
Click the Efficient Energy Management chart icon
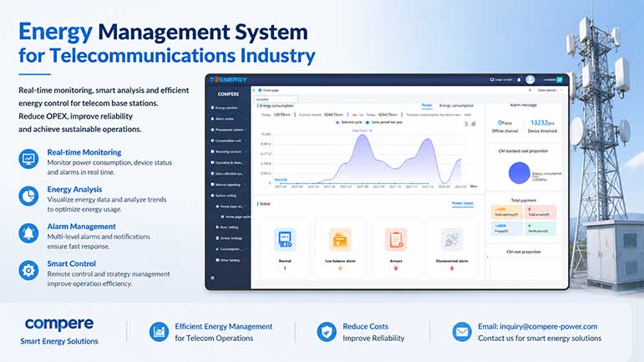[x=159, y=332]
